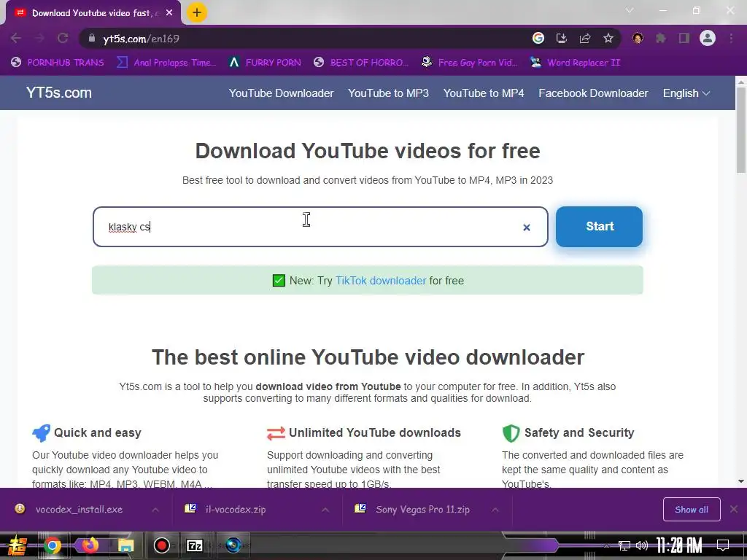This screenshot has width=747, height=560.
Task: Click the install app icon in address bar
Action: point(562,38)
